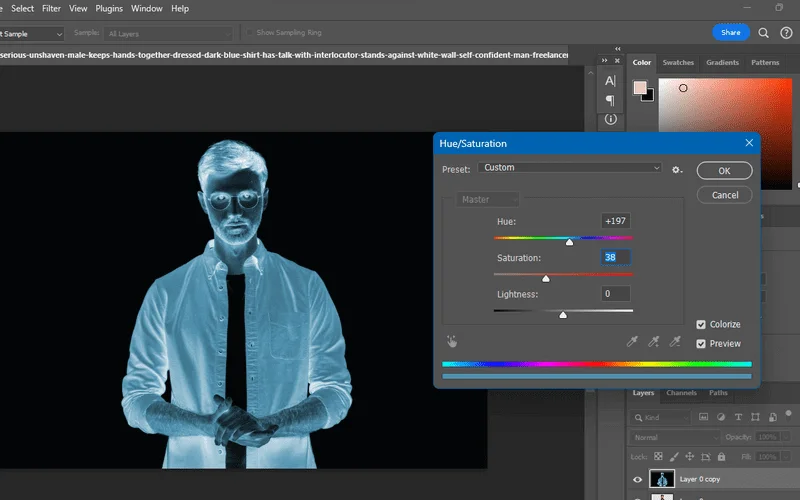Viewport: 800px width, 500px height.
Task: Lock all padlock icon in Layers
Action: tap(721, 457)
